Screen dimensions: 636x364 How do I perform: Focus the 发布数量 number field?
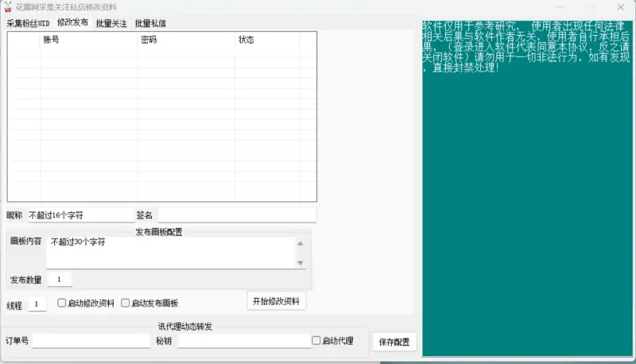(60, 280)
